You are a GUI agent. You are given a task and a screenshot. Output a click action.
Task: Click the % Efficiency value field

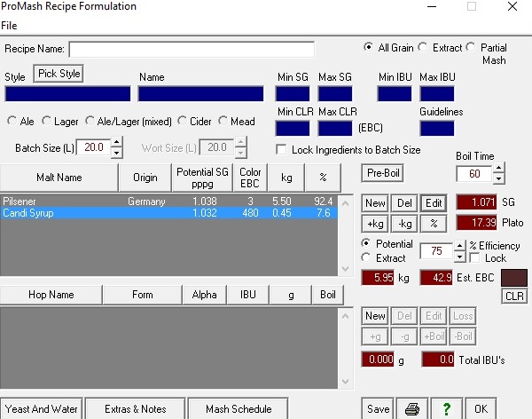point(436,251)
